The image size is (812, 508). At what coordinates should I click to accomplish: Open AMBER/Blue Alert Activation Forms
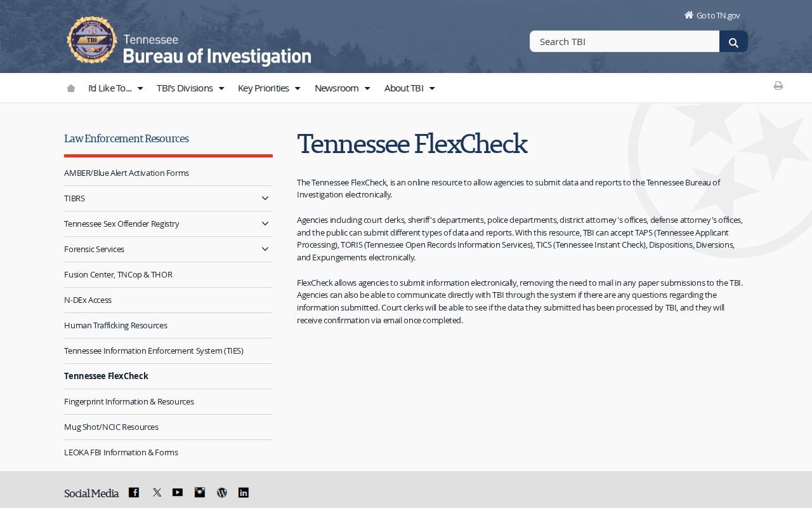(x=126, y=173)
